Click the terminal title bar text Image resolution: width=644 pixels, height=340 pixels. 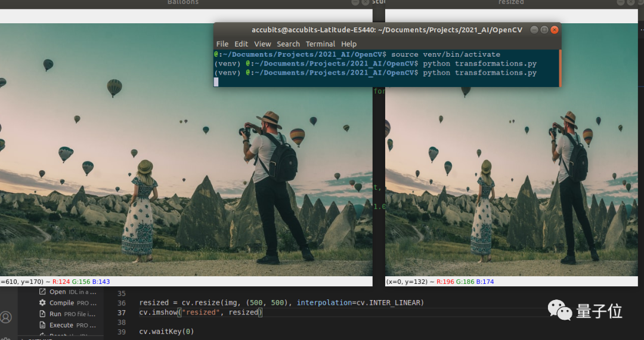point(387,30)
